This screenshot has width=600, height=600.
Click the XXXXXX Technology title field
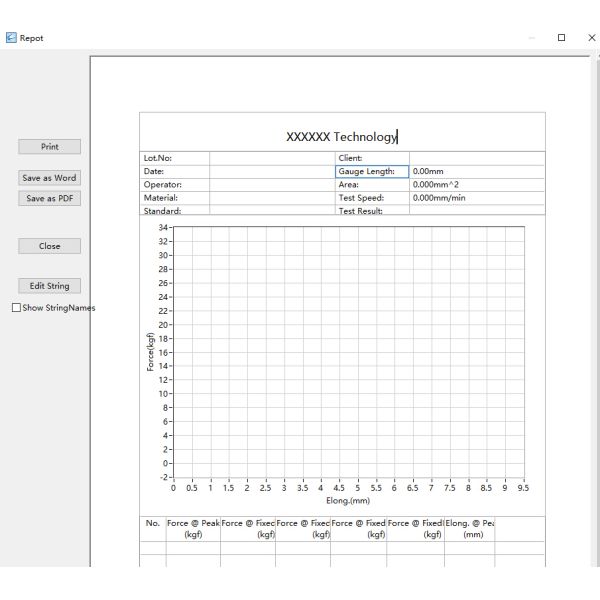342,137
